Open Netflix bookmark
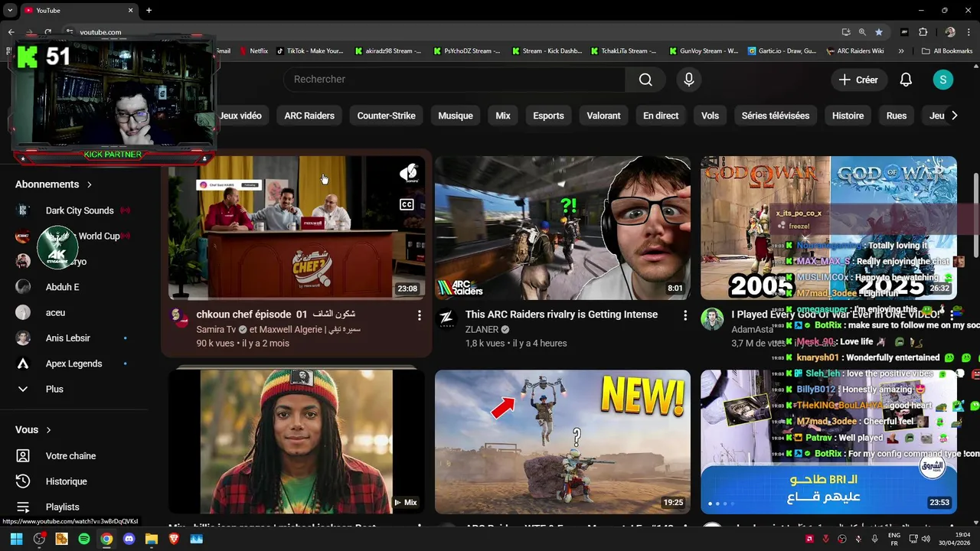The image size is (980, 551). [x=254, y=51]
